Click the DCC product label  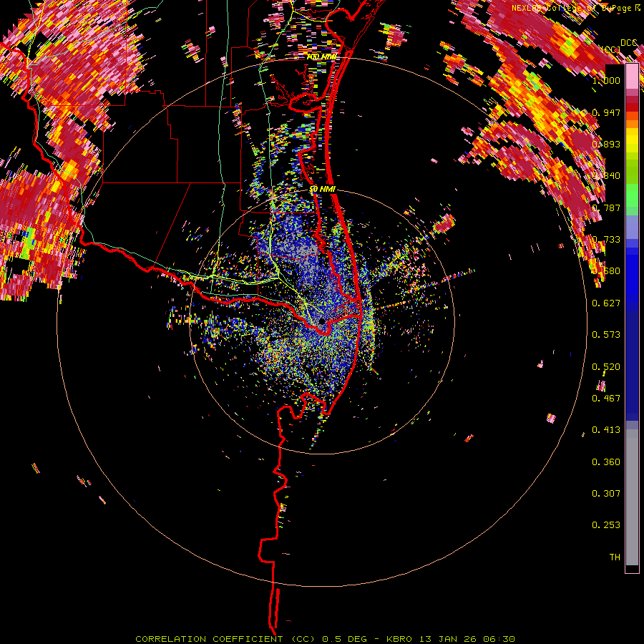[x=628, y=43]
